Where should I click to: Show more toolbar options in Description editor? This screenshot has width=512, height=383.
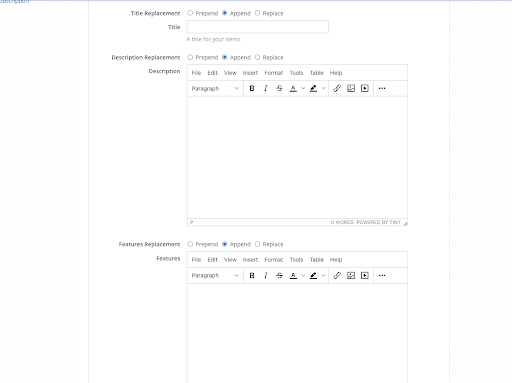382,88
